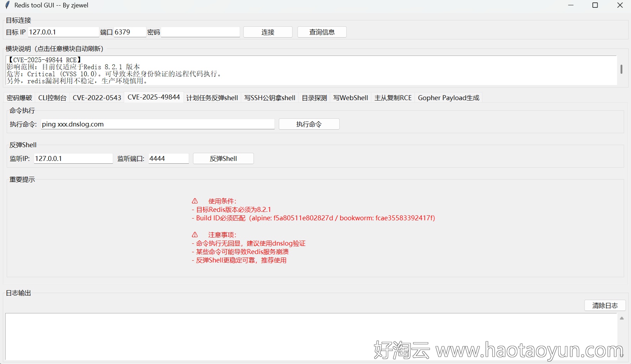Image resolution: width=631 pixels, height=364 pixels.
Task: Click the 命令执行无回显 note line
Action: point(249,243)
